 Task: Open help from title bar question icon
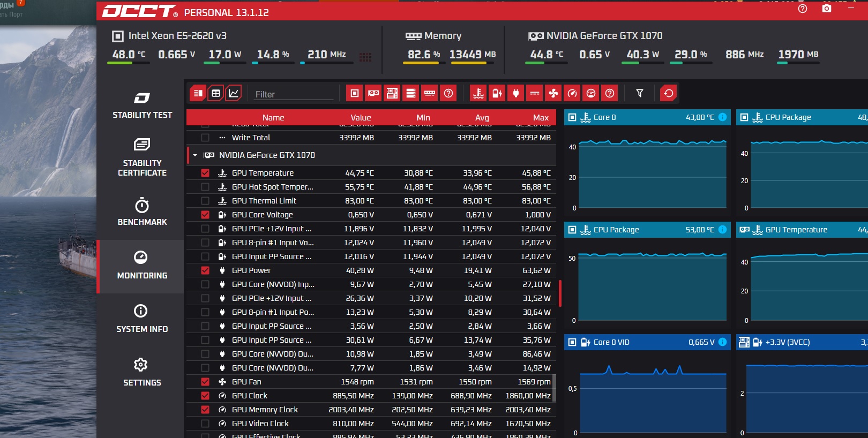803,9
